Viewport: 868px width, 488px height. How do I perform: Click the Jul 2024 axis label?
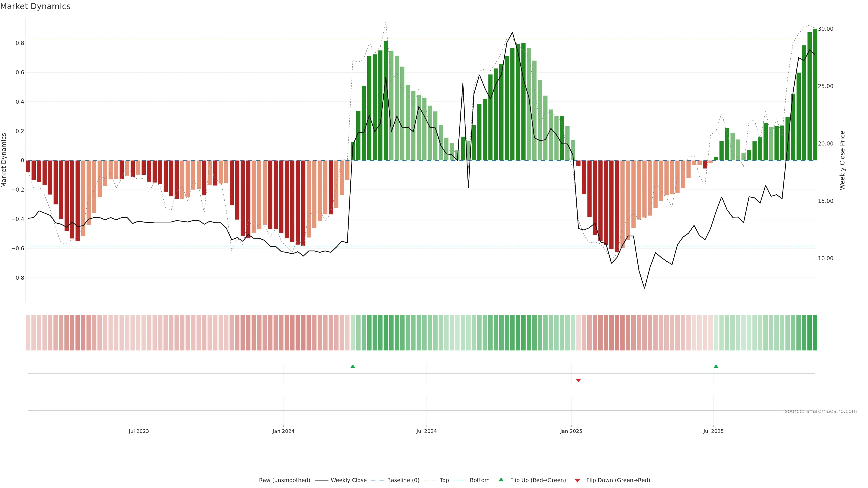click(426, 431)
